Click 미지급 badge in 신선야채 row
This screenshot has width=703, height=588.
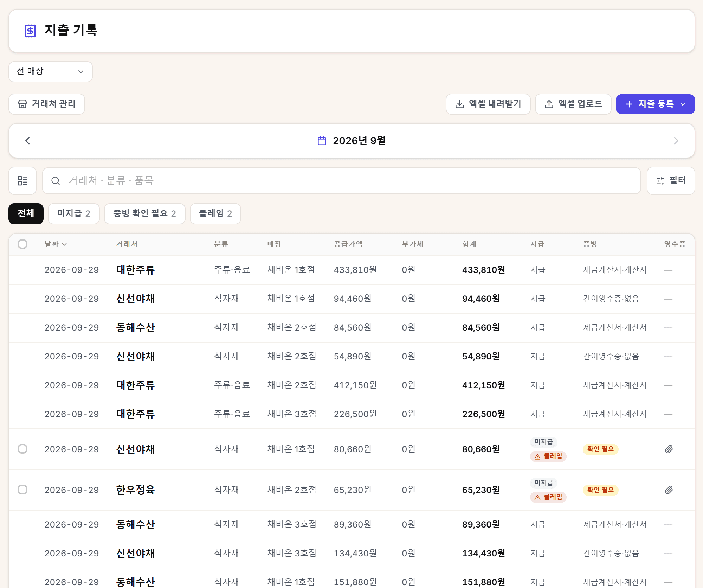click(544, 442)
